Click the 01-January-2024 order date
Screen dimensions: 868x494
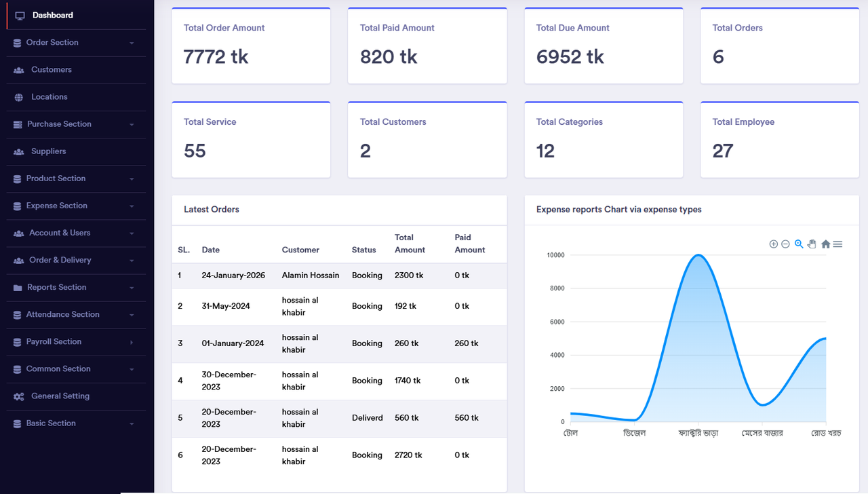click(233, 343)
